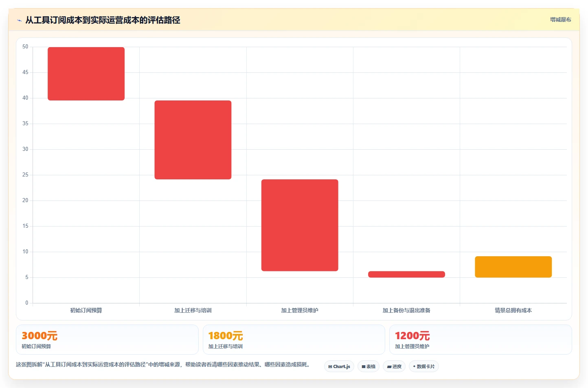The height and width of the screenshot is (388, 588).
Task: Click the 1200元 data card
Action: coord(480,340)
